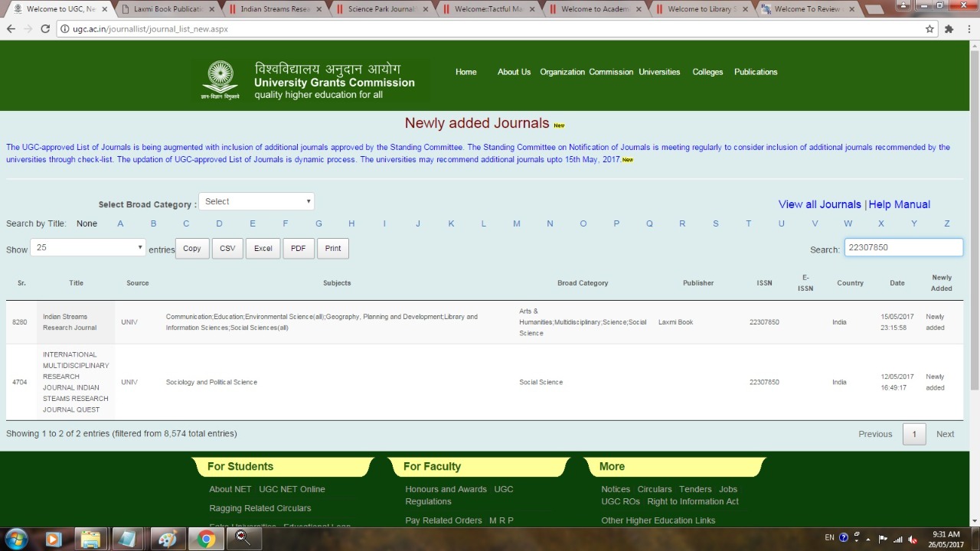
Task: Export the table as PDF
Action: 299,248
